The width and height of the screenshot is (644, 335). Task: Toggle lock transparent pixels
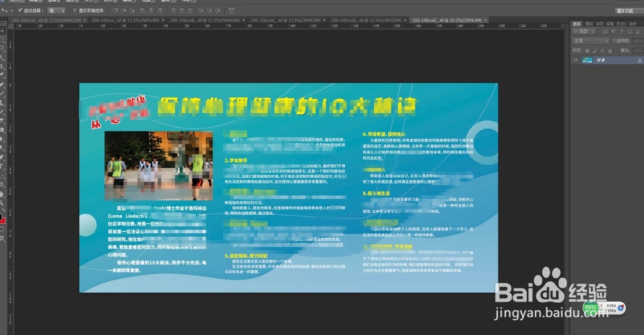(587, 50)
